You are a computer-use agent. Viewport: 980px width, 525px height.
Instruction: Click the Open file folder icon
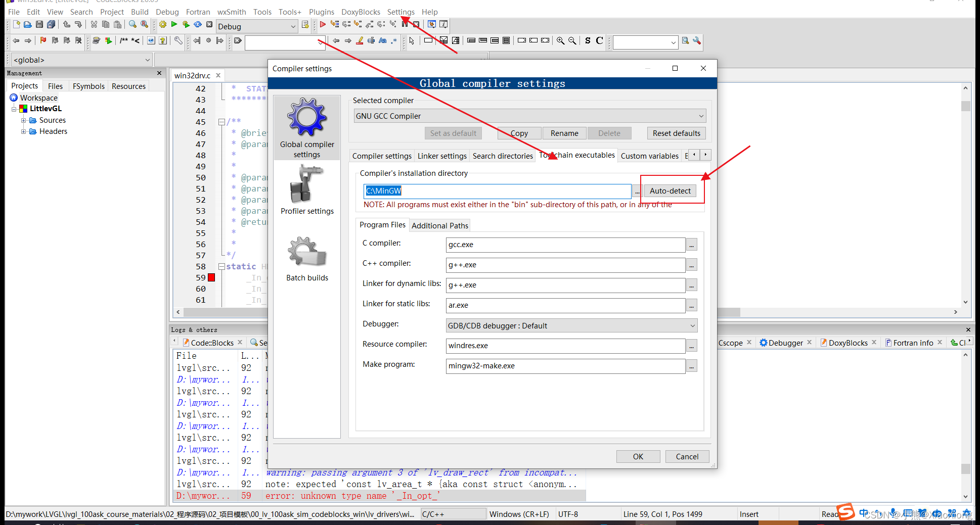tap(28, 24)
